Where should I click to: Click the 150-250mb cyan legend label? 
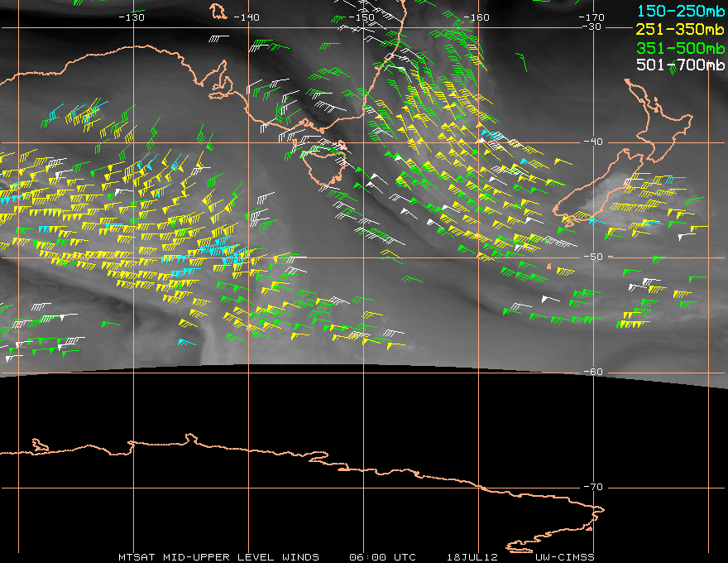coord(680,11)
